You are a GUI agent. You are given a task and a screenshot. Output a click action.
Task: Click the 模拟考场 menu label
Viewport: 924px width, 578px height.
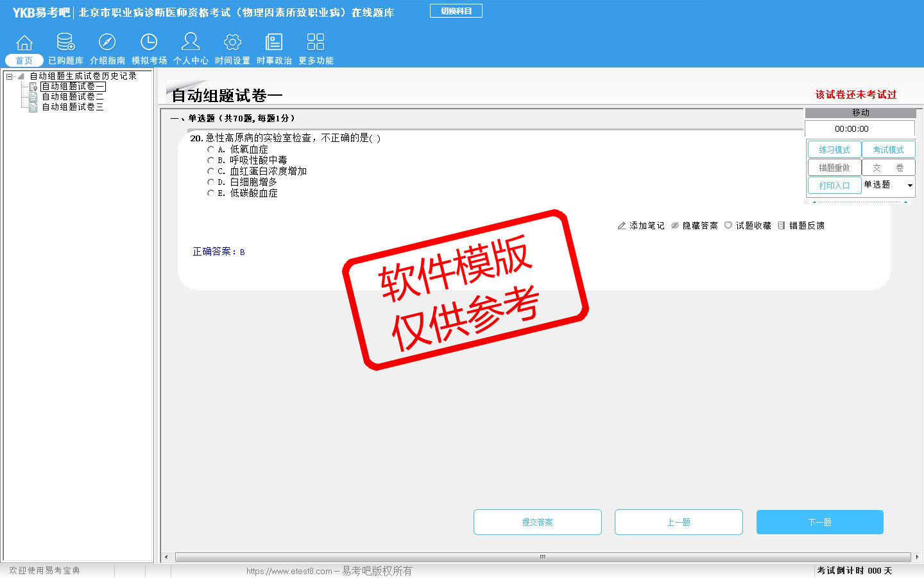pos(149,60)
